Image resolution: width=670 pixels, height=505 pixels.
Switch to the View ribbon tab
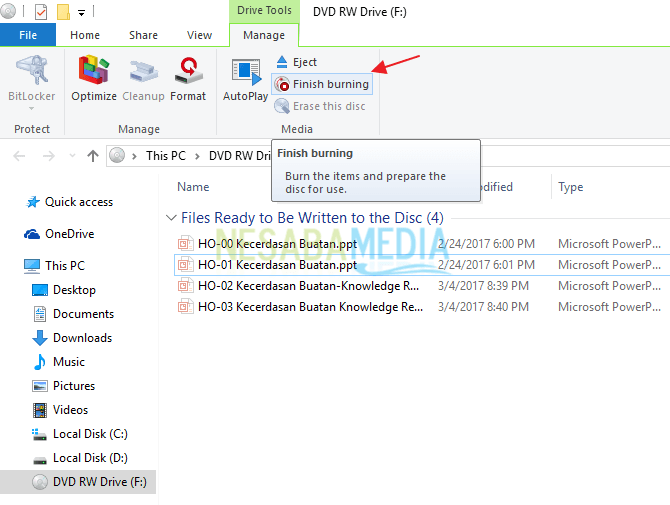(199, 35)
